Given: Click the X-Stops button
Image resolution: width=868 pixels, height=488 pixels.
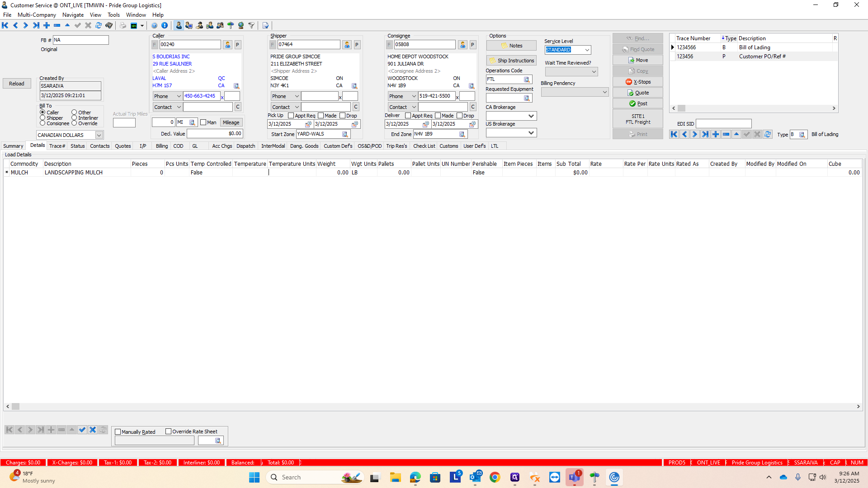Looking at the screenshot, I should [x=637, y=82].
